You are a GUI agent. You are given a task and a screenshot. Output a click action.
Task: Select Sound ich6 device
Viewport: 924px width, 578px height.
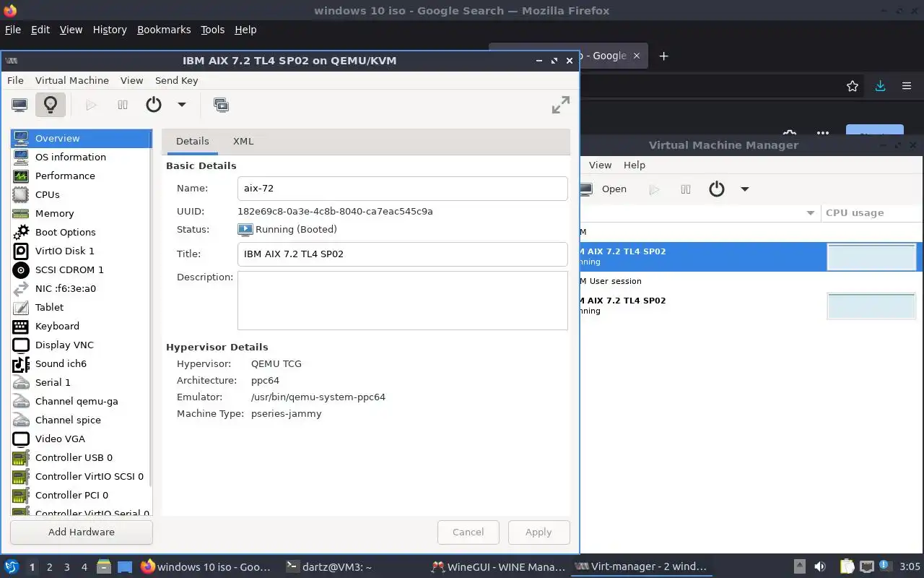(x=82, y=363)
